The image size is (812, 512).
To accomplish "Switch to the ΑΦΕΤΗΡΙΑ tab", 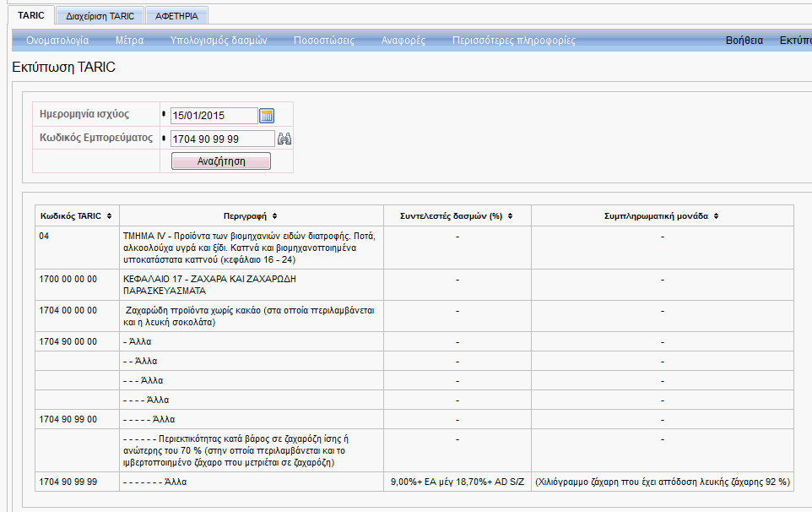I will [x=176, y=16].
